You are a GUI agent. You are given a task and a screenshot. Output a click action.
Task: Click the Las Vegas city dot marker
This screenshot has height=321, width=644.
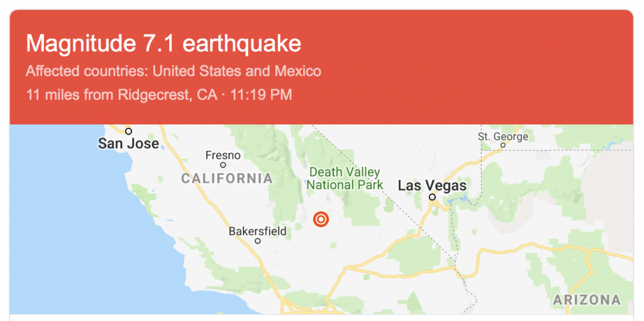coord(432,197)
